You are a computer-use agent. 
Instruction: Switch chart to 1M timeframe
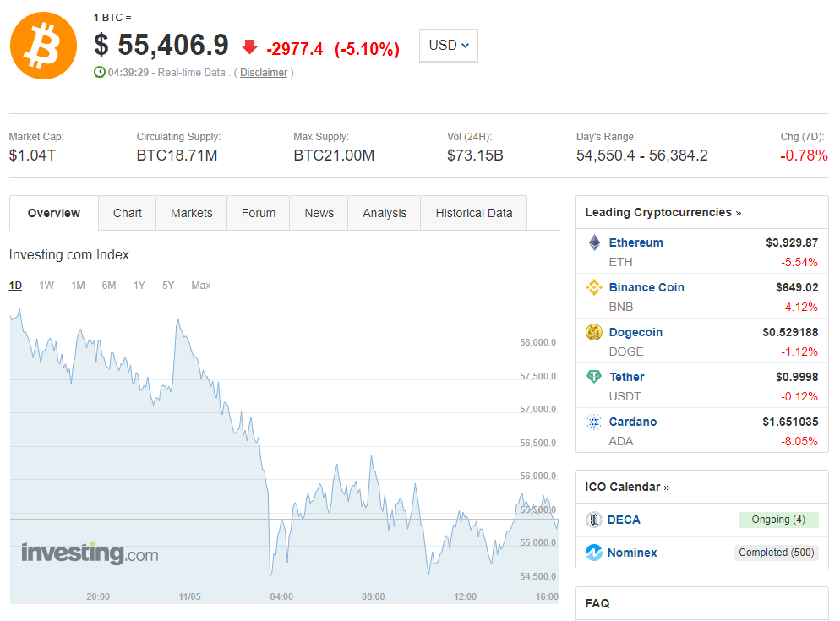(79, 286)
